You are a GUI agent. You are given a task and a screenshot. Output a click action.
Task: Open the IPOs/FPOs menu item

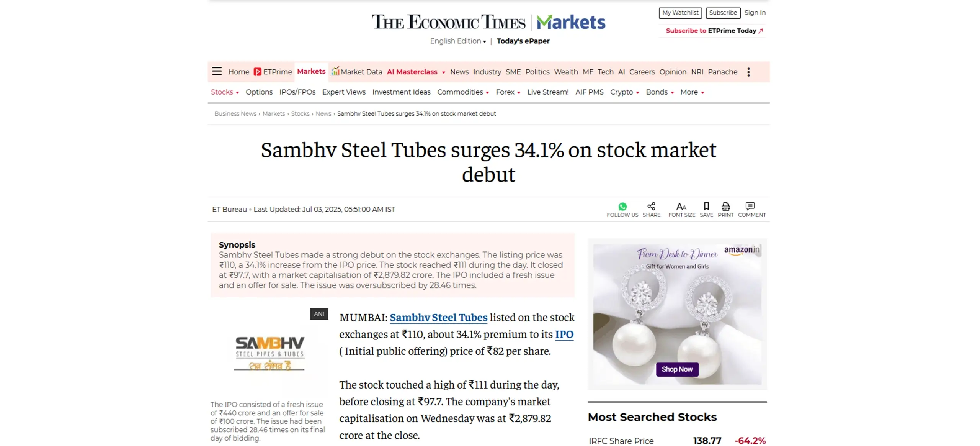pos(297,92)
